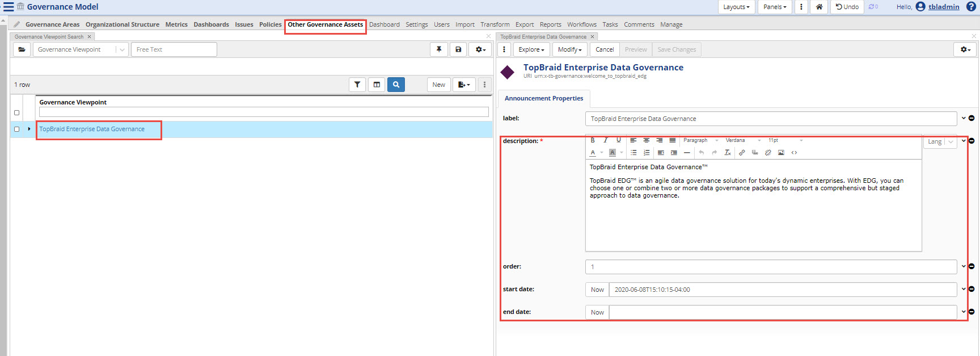Toggle the select-all checkbox in table header

tap(16, 112)
